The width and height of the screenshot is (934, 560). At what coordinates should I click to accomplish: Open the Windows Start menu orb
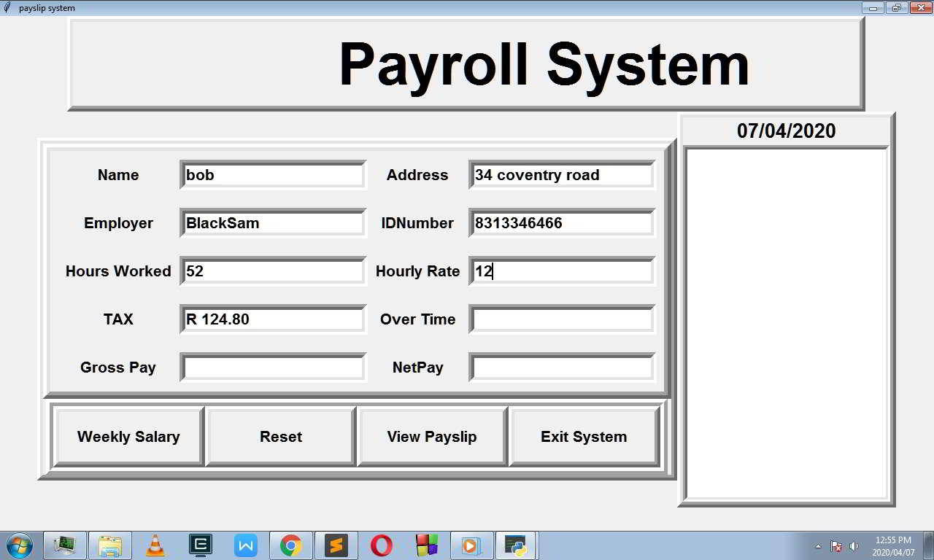tap(20, 545)
